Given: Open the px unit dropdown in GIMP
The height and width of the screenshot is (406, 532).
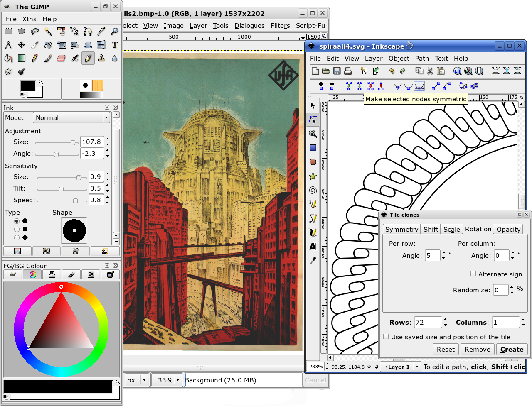Looking at the screenshot, I should (137, 380).
